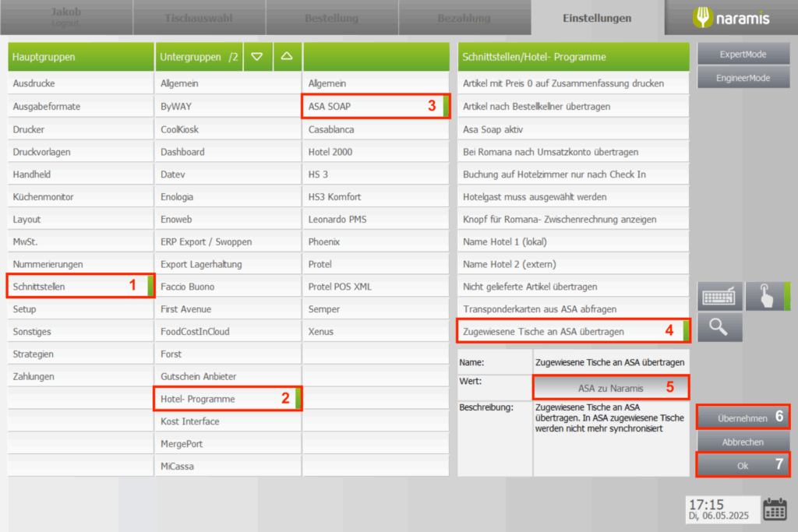Viewport: 798px width, 532px height.
Task: Activate the touch pointer hand icon
Action: (764, 297)
